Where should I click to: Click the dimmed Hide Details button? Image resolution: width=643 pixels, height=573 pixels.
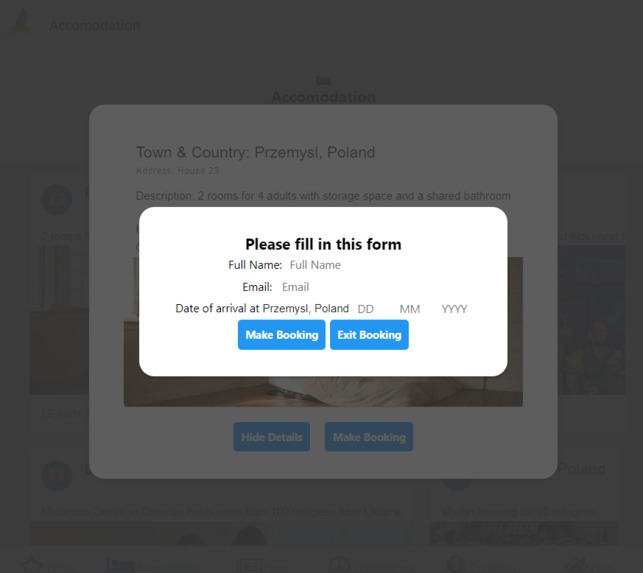pyautogui.click(x=271, y=437)
